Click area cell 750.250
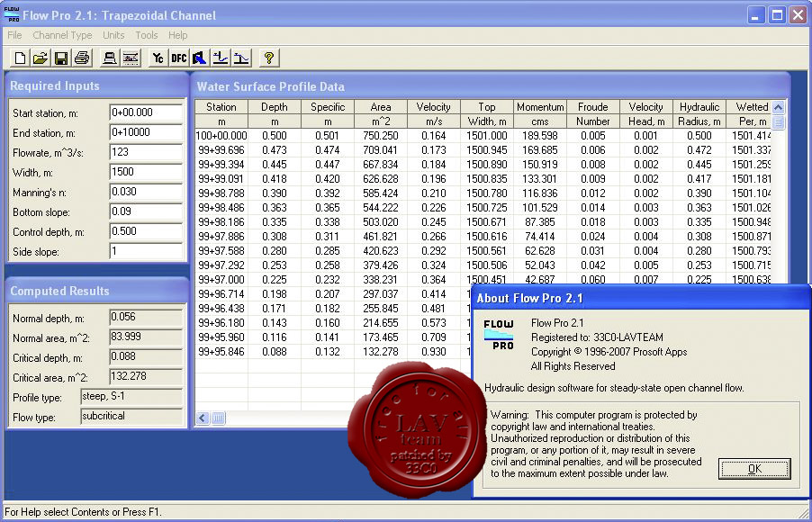 coord(381,136)
